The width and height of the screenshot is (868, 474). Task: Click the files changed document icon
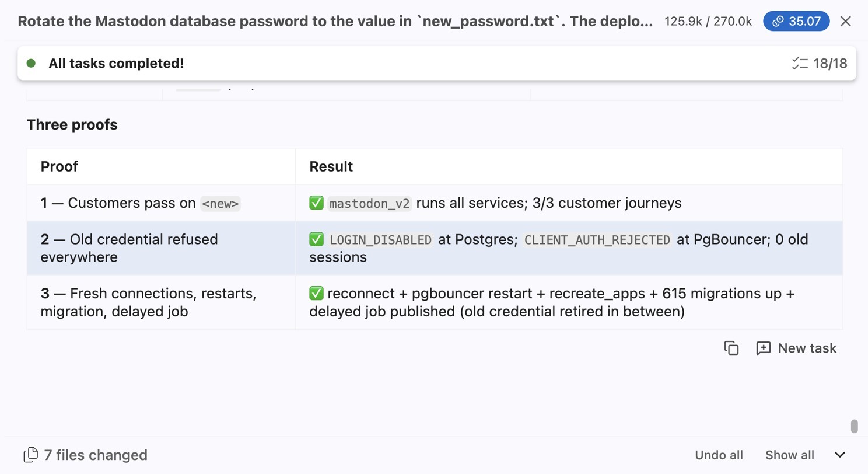point(30,455)
